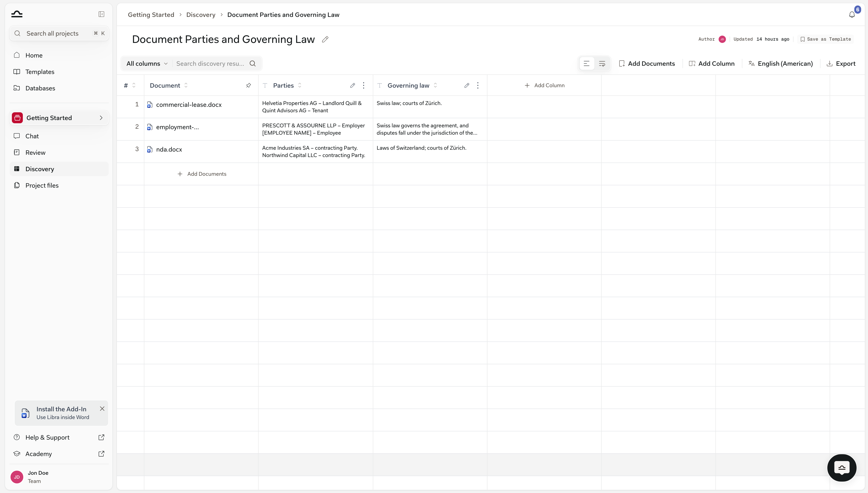Open the notifications bell

coord(852,15)
